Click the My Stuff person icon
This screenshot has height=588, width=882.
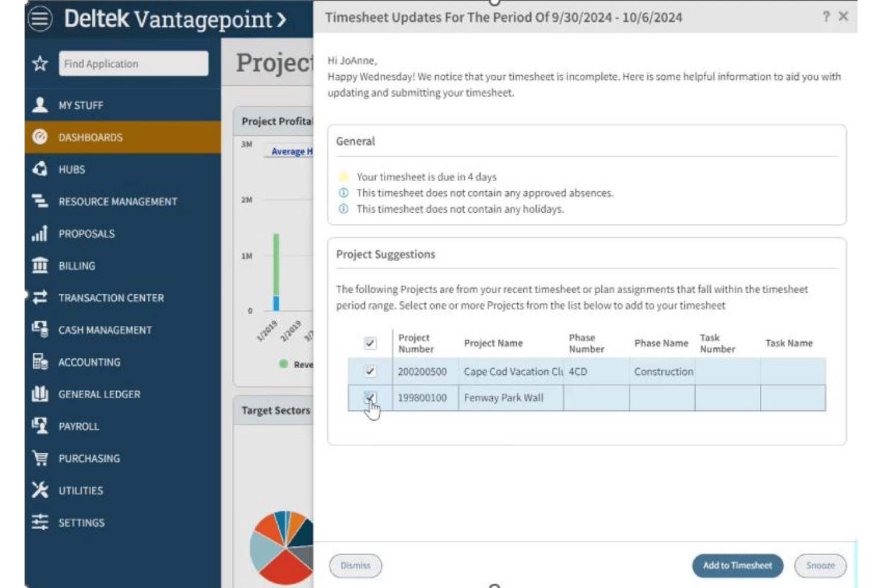40,105
